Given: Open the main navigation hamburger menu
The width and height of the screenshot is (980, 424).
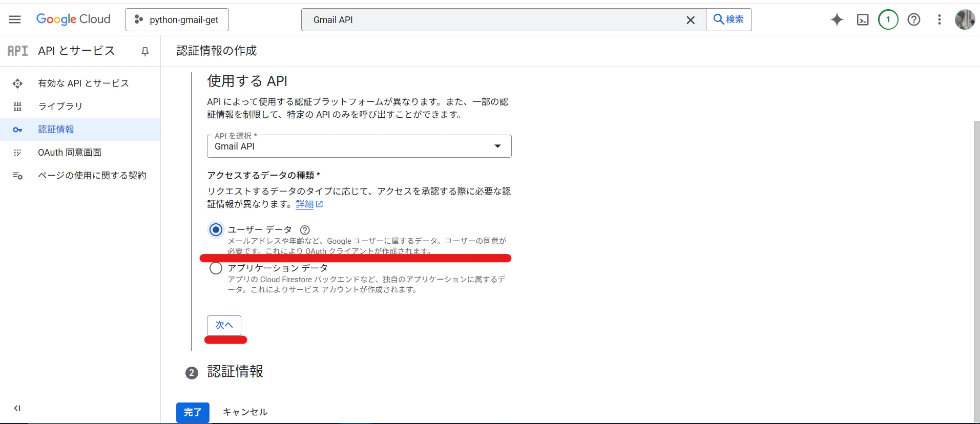Looking at the screenshot, I should click(x=15, y=19).
